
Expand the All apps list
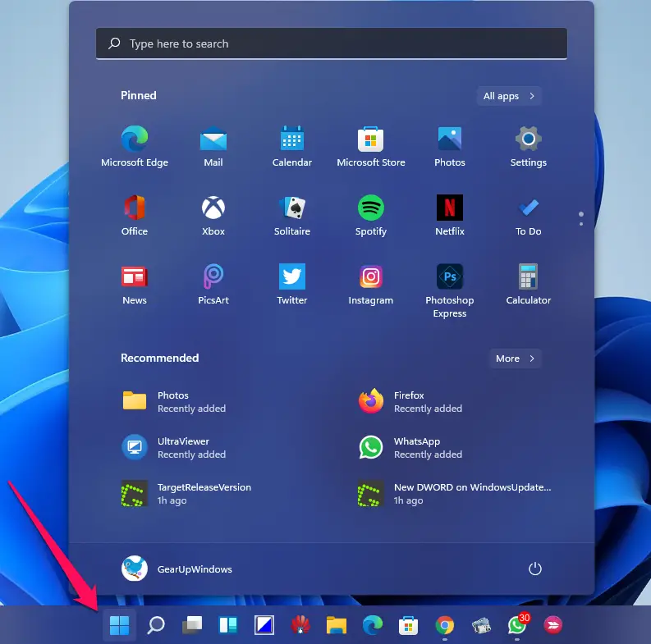point(509,96)
